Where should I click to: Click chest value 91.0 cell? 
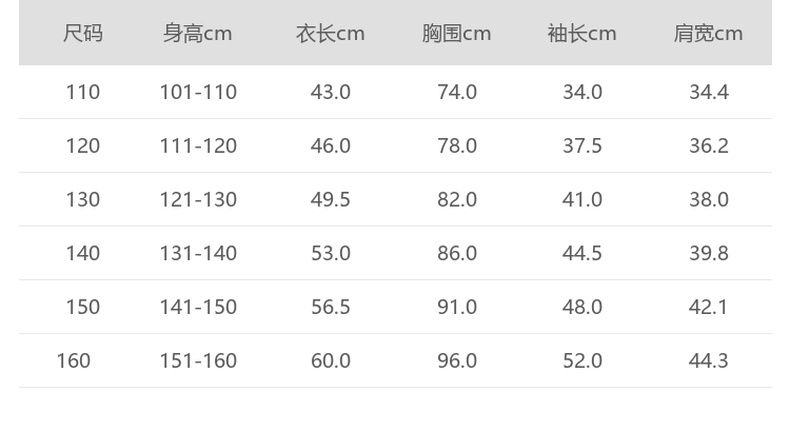[457, 307]
